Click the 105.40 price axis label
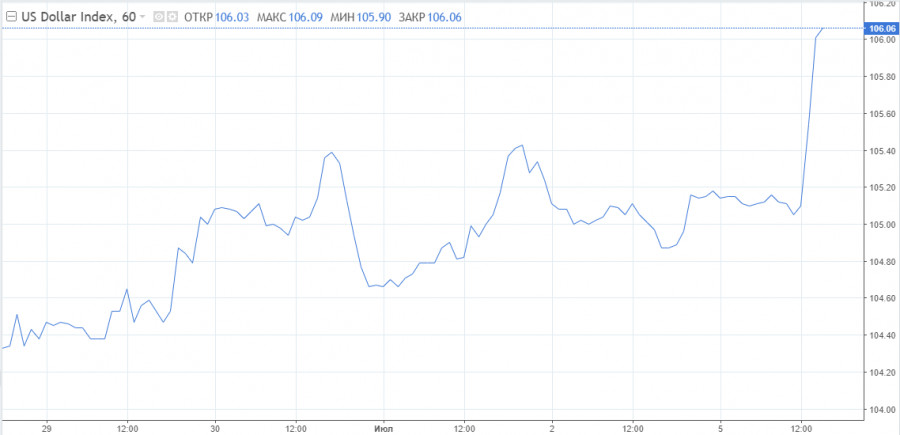Viewport: 900px width, 435px height. pyautogui.click(x=883, y=151)
